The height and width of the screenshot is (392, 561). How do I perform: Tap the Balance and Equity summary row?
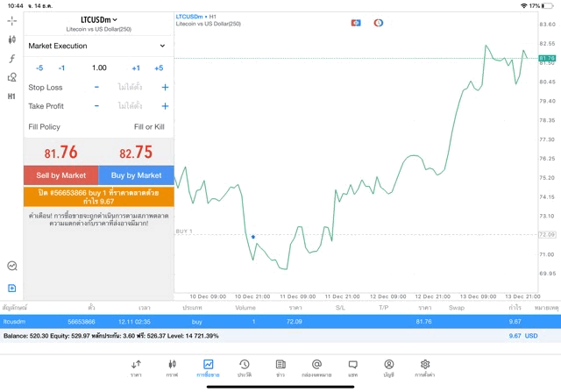click(280, 336)
